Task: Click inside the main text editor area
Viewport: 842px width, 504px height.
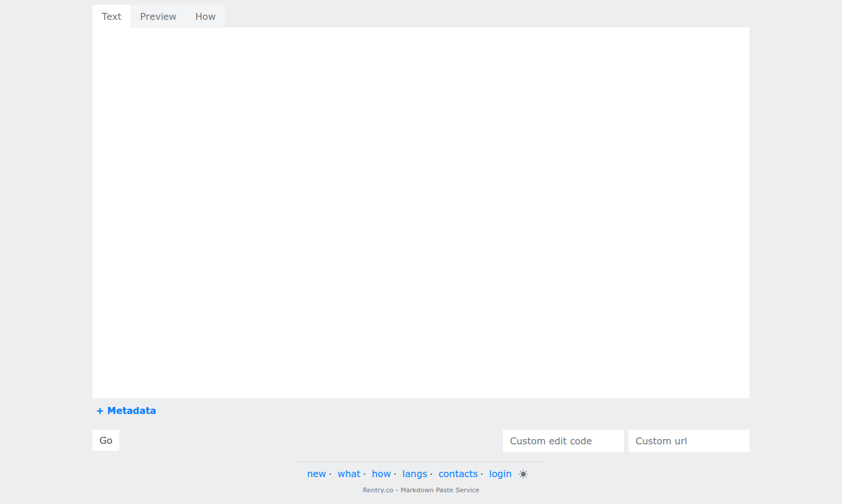Action: pos(420,212)
